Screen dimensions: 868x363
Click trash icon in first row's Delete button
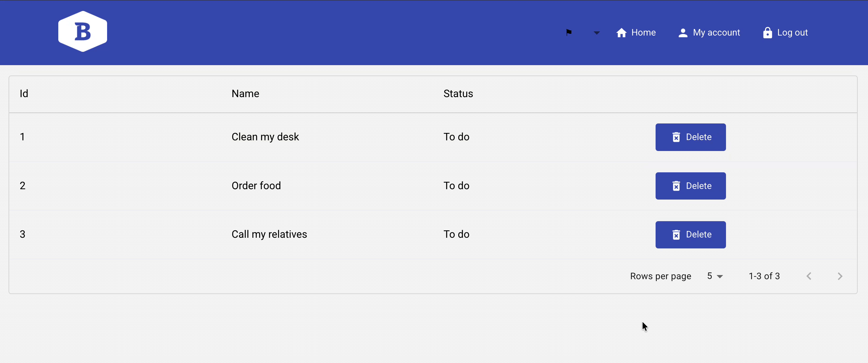[x=676, y=137]
